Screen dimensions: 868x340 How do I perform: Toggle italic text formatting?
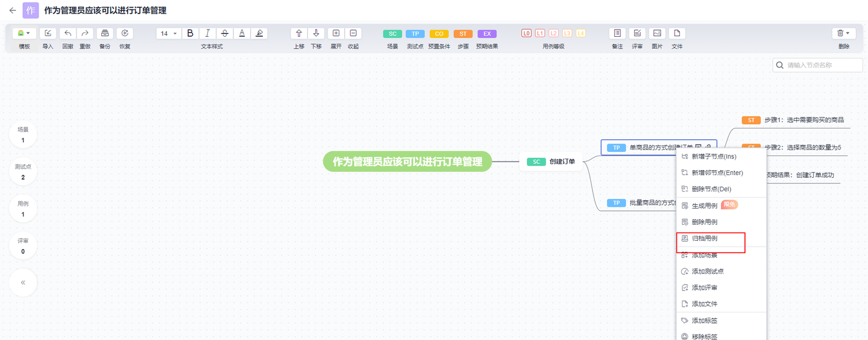point(207,33)
